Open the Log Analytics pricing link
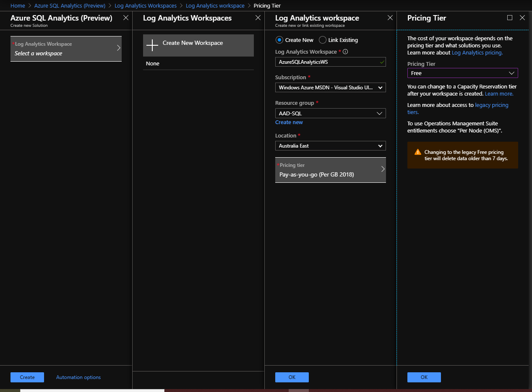Screen dimensions: 532x392 point(477,53)
